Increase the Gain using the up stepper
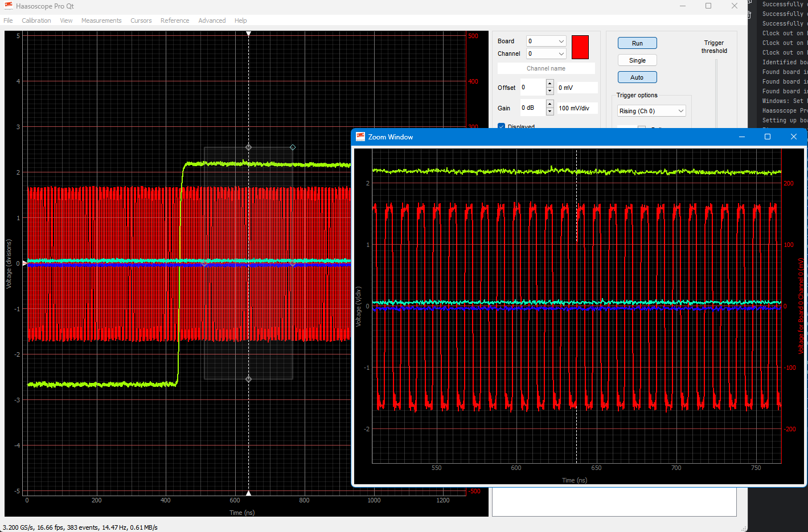Screen dimensions: 808x532 pyautogui.click(x=549, y=105)
